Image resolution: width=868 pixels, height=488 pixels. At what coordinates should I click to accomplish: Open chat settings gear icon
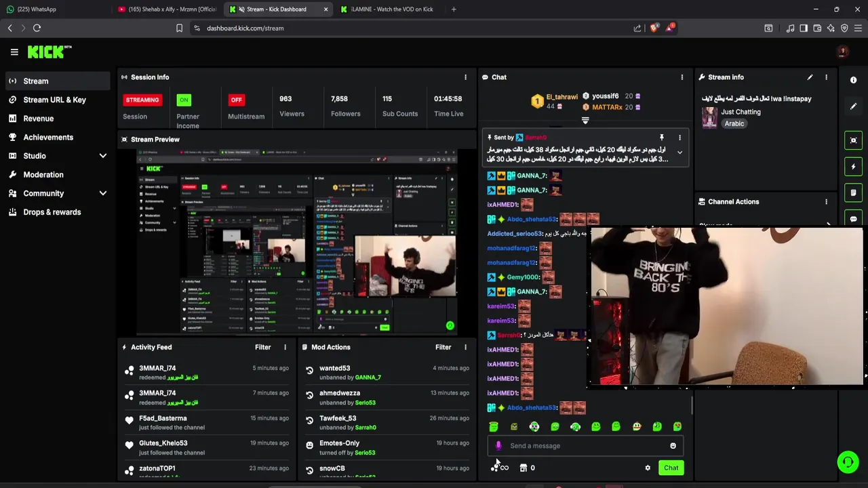coord(648,468)
